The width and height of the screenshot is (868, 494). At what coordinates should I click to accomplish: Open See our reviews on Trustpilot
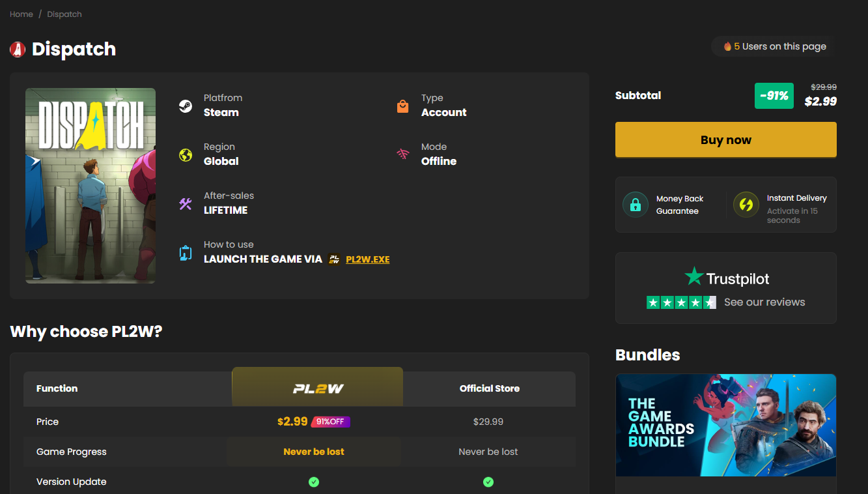(764, 302)
